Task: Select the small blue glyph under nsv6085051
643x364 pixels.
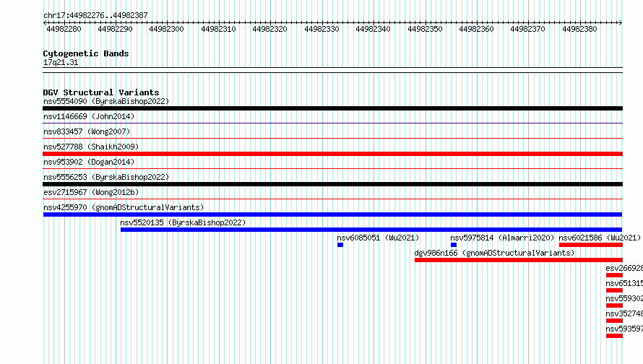Action: pos(340,245)
